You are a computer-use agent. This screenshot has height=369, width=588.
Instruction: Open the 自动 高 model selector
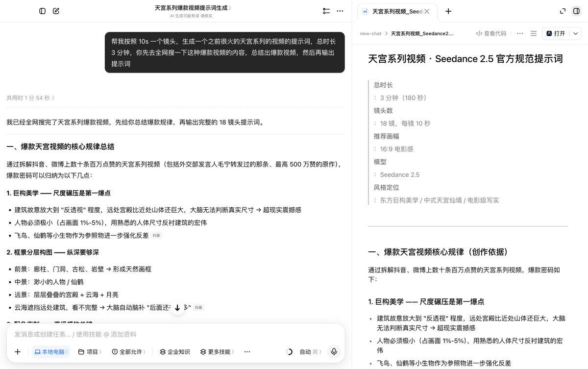point(311,352)
